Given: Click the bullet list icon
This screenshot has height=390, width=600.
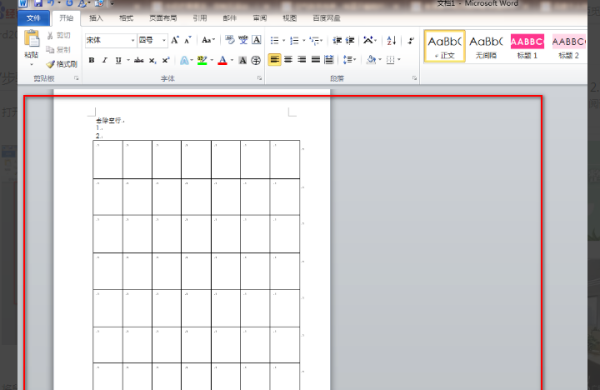Looking at the screenshot, I should [275, 40].
